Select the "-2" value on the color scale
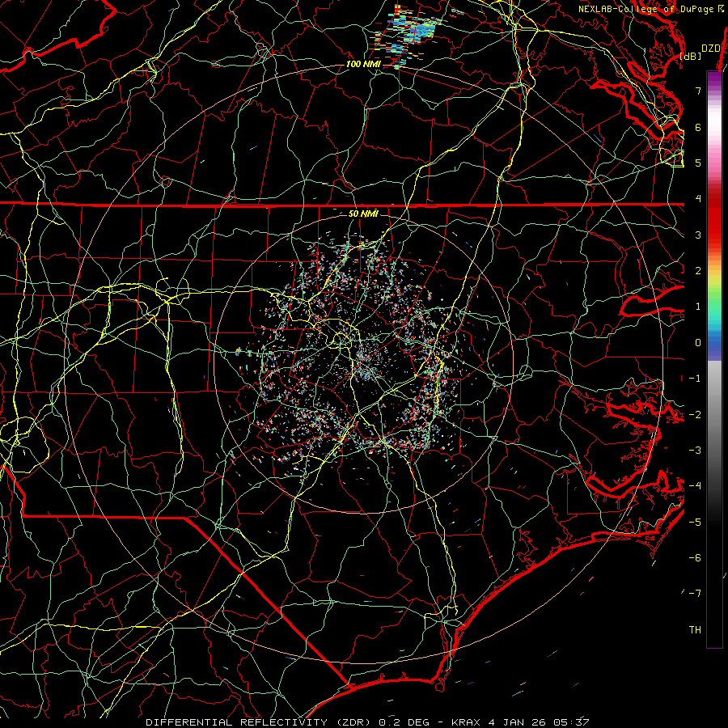 [695, 414]
